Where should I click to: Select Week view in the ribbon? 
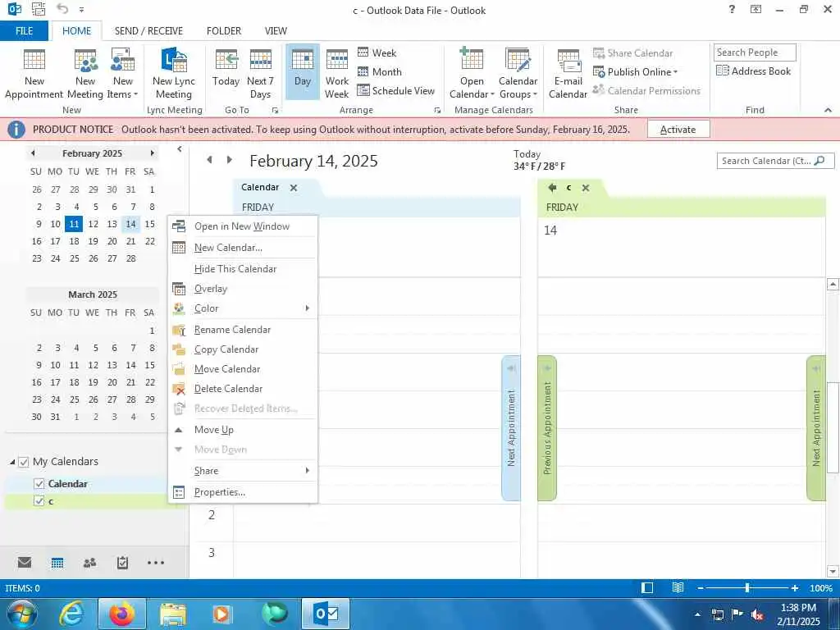377,52
